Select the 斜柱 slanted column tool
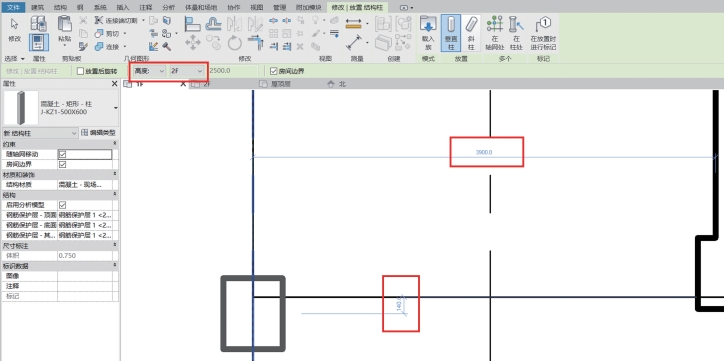724x361 pixels. 471,33
